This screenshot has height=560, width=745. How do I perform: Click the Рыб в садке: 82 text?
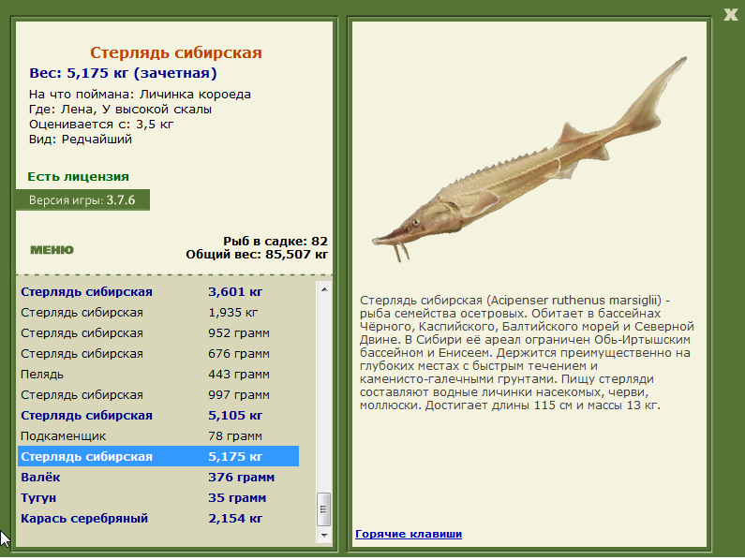coord(276,242)
